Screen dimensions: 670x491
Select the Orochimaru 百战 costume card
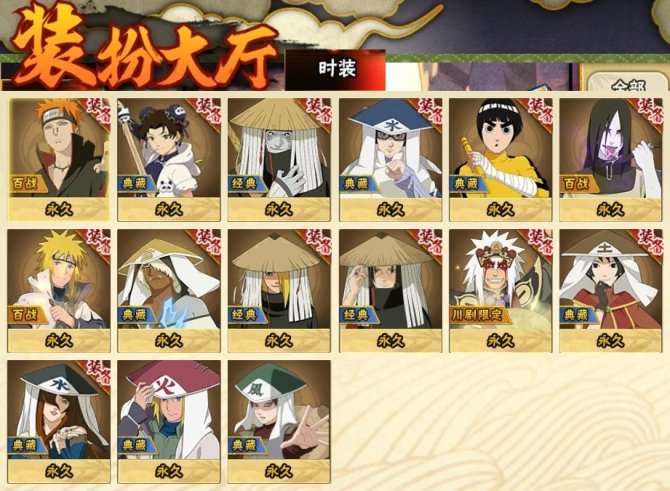tap(611, 159)
